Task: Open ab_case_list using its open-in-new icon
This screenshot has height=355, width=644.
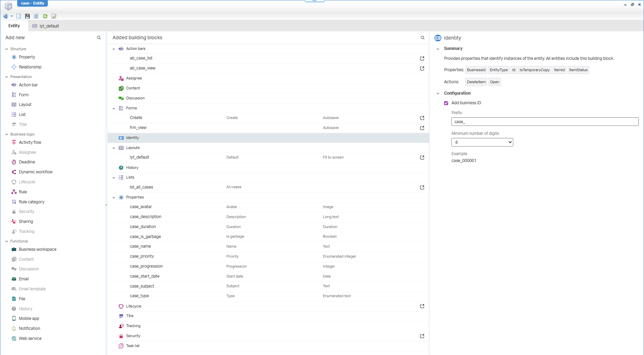Action: point(422,58)
